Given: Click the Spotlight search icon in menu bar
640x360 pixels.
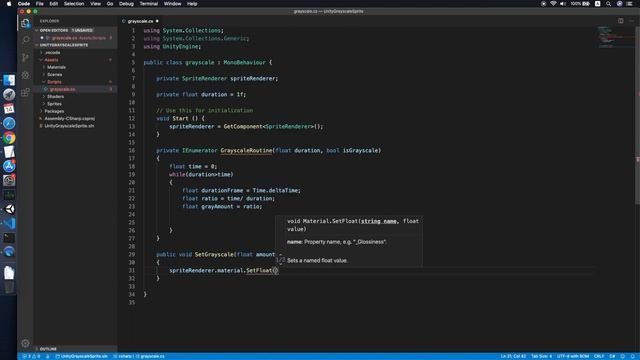Looking at the screenshot, I should click(x=608, y=4).
